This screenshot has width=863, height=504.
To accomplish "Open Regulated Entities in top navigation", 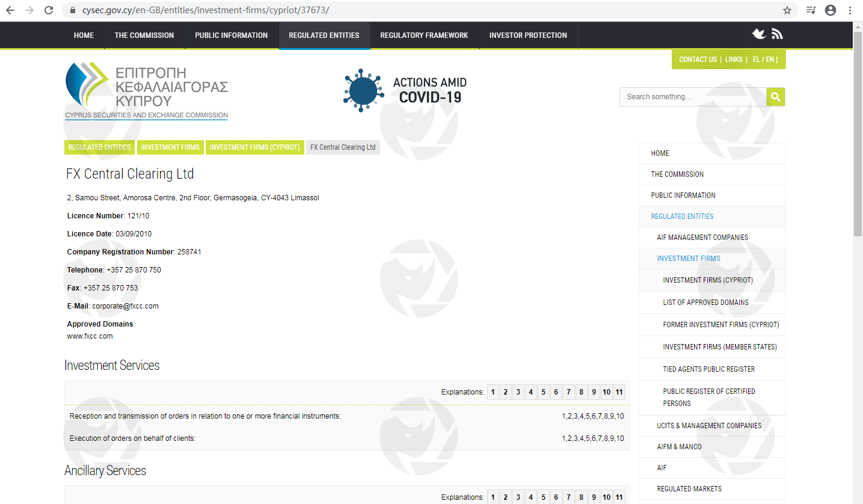I will point(324,35).
